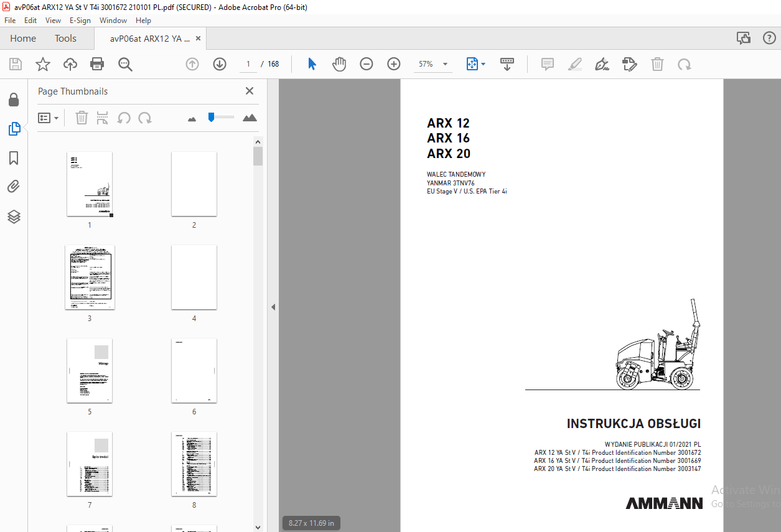Open thumbnails options dropdown menu
The width and height of the screenshot is (781, 532).
pyautogui.click(x=49, y=118)
